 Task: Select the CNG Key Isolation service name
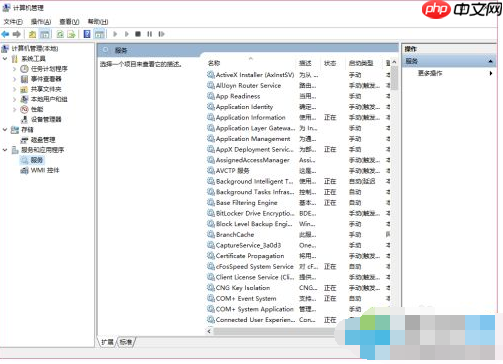[243, 288]
